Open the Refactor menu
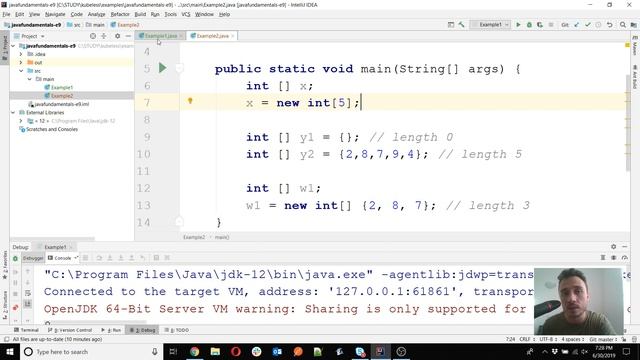The width and height of the screenshot is (640, 360). point(120,14)
